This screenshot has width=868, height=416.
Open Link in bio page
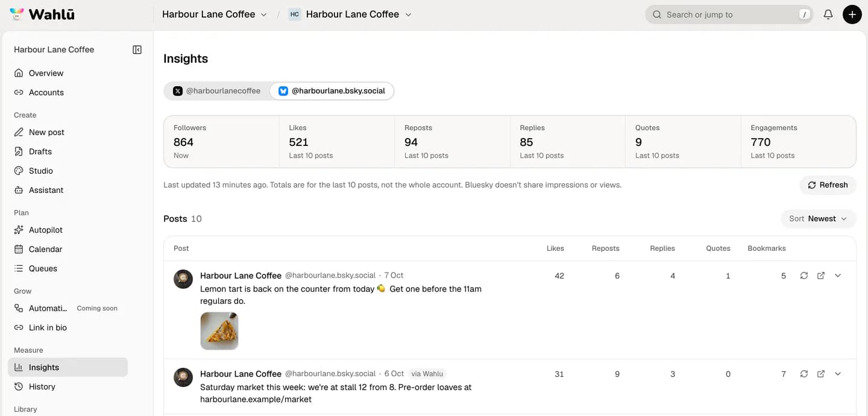(x=68, y=327)
